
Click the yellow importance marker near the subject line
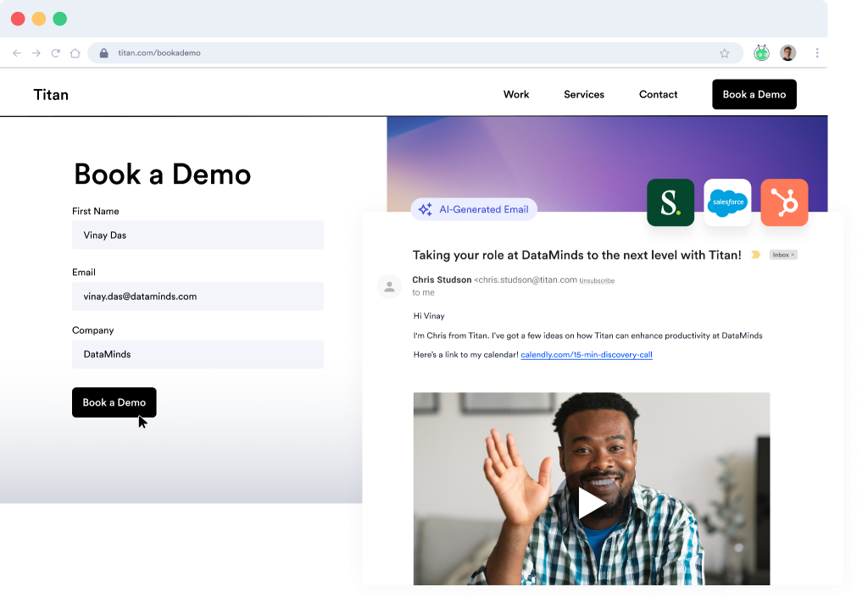click(754, 253)
